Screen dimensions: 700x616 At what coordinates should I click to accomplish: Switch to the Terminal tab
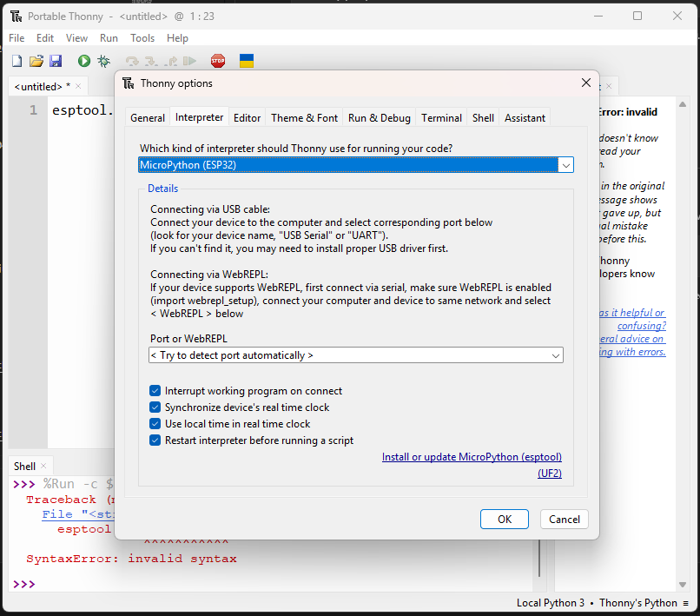tap(441, 118)
